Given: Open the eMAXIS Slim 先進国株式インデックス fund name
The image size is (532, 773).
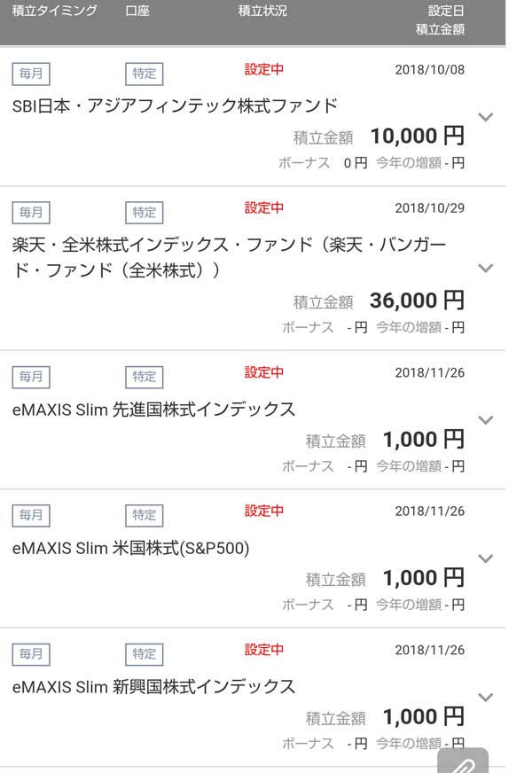Looking at the screenshot, I should point(153,410).
